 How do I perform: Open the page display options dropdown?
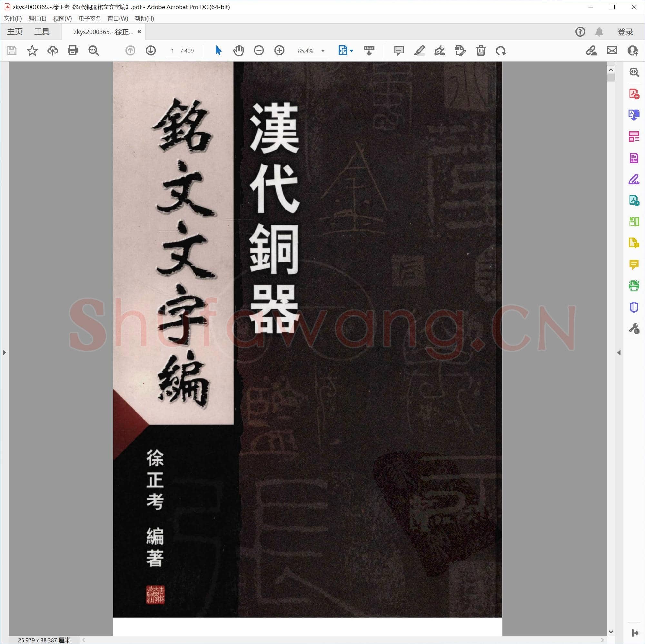tap(351, 51)
